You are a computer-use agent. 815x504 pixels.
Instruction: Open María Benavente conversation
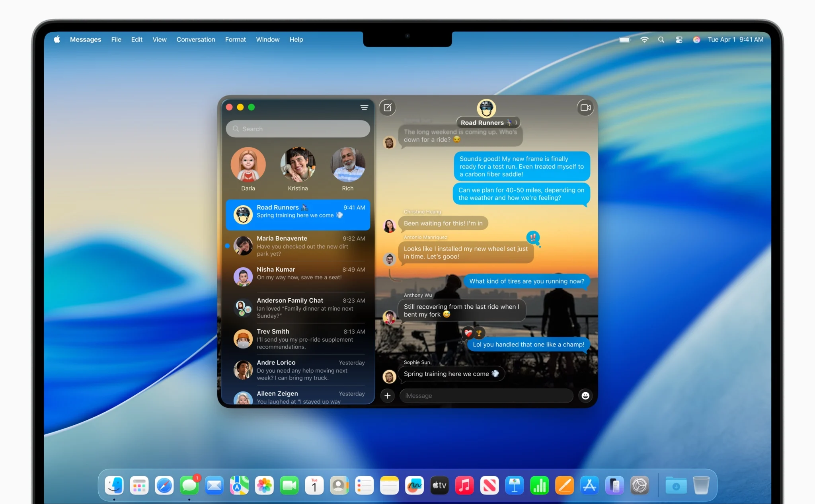click(x=298, y=246)
